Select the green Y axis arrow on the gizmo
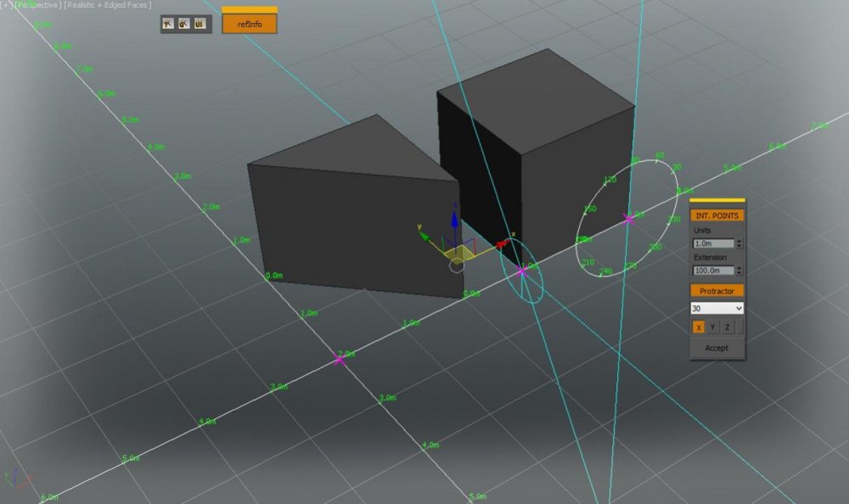This screenshot has width=849, height=504. tap(424, 236)
